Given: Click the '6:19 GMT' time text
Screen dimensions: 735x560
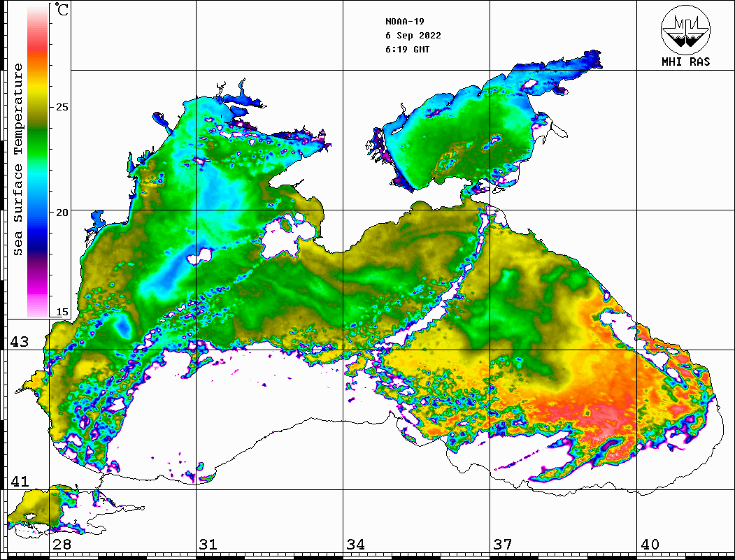Looking at the screenshot, I should point(407,50).
